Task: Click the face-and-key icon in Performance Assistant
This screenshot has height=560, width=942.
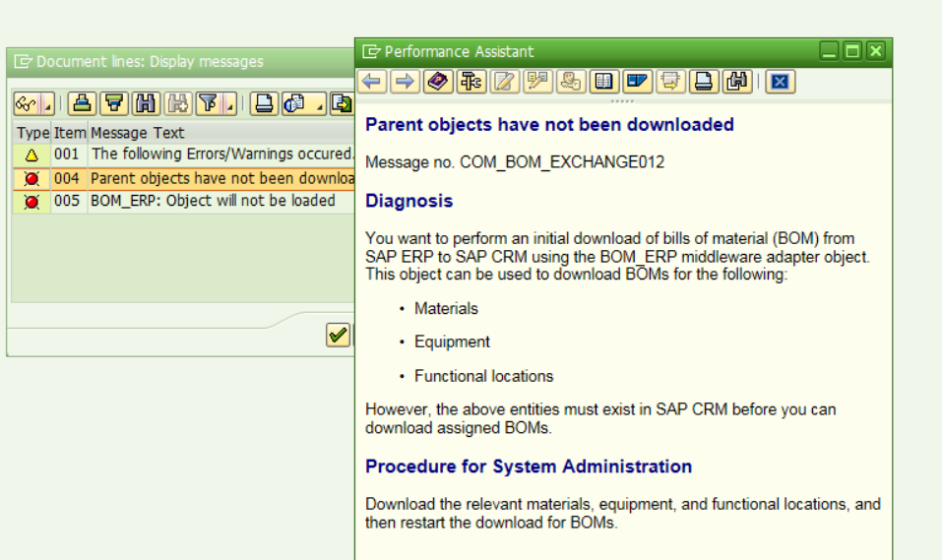Action: click(571, 82)
